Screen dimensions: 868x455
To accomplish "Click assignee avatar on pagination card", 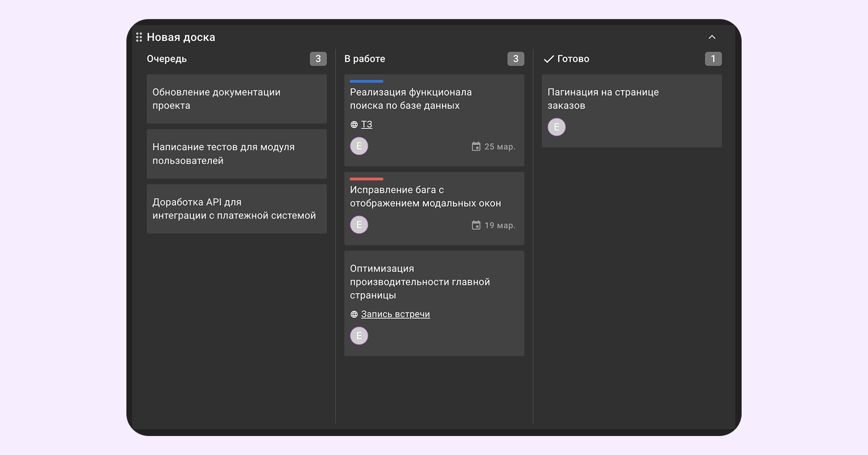I will point(556,127).
